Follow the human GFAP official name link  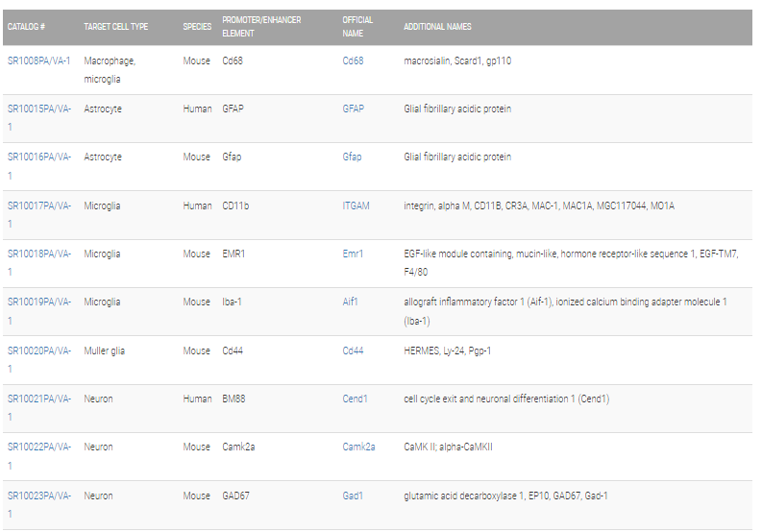pyautogui.click(x=354, y=109)
